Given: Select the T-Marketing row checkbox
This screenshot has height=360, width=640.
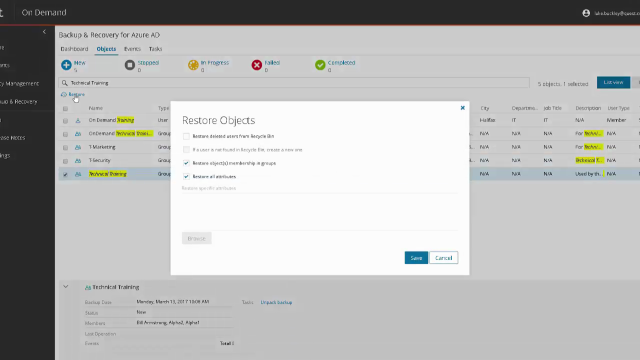Looking at the screenshot, I should pos(65,148).
